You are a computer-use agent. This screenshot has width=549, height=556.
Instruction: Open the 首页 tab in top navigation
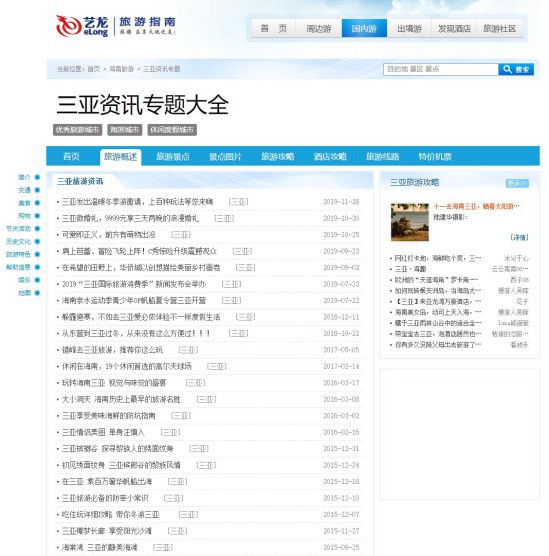click(x=273, y=28)
